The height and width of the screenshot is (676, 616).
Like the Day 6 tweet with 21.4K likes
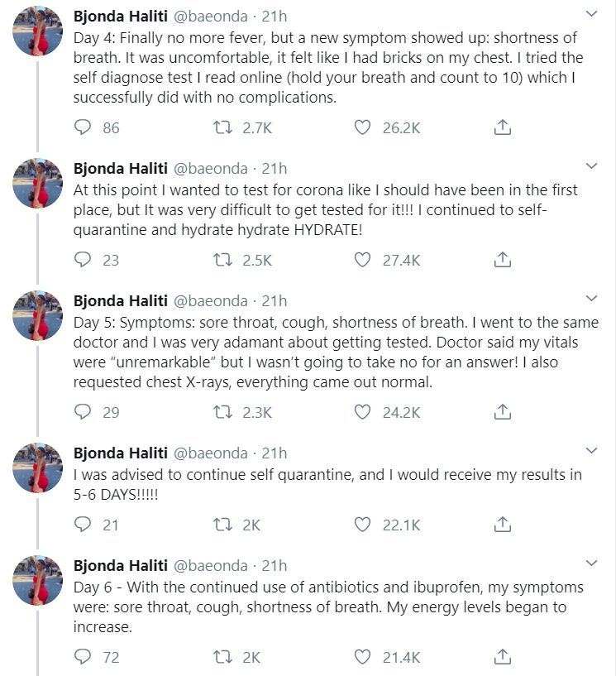362,657
